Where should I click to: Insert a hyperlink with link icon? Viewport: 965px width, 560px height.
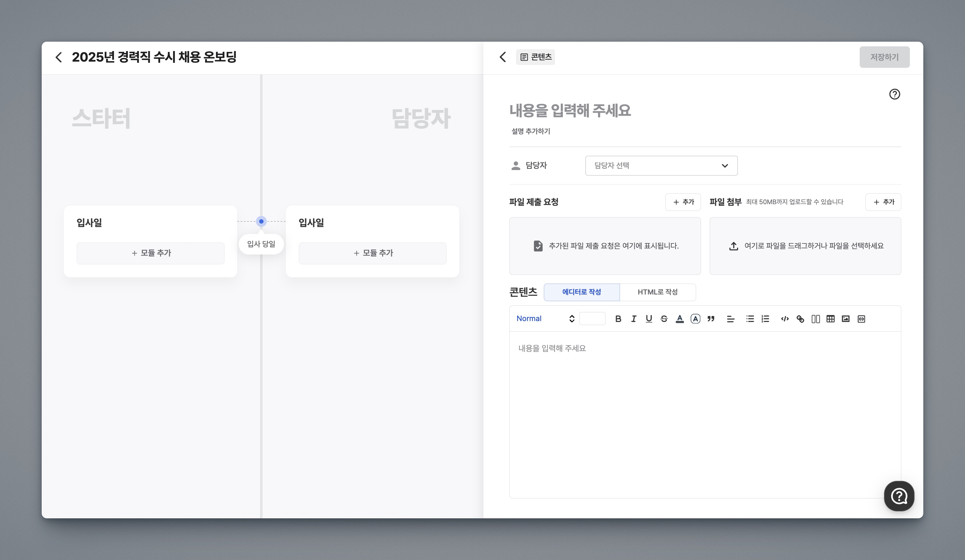tap(800, 319)
